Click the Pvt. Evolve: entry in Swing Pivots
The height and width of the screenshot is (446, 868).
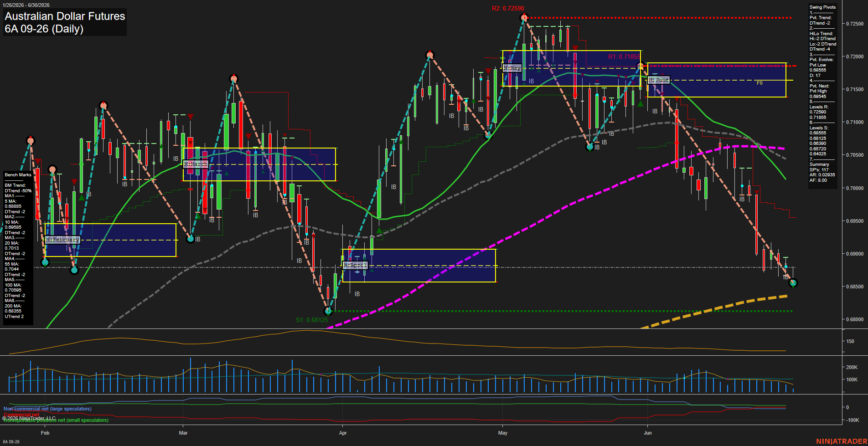tap(821, 60)
